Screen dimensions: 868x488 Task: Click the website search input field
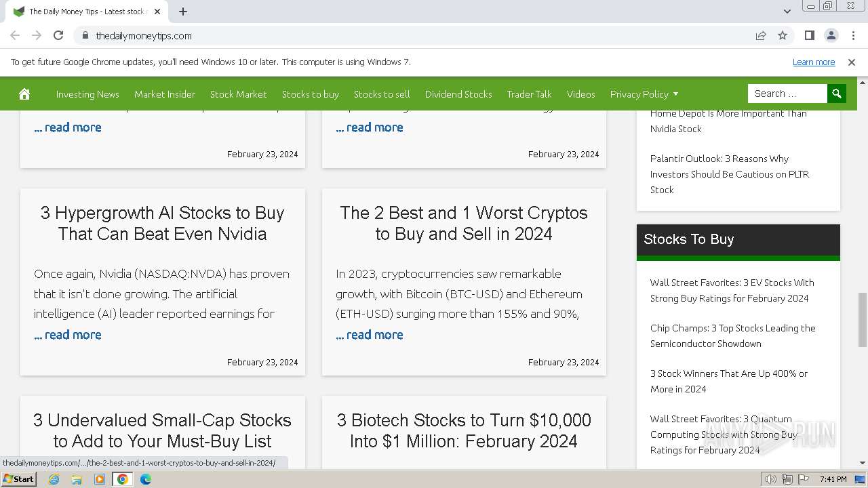pos(787,94)
